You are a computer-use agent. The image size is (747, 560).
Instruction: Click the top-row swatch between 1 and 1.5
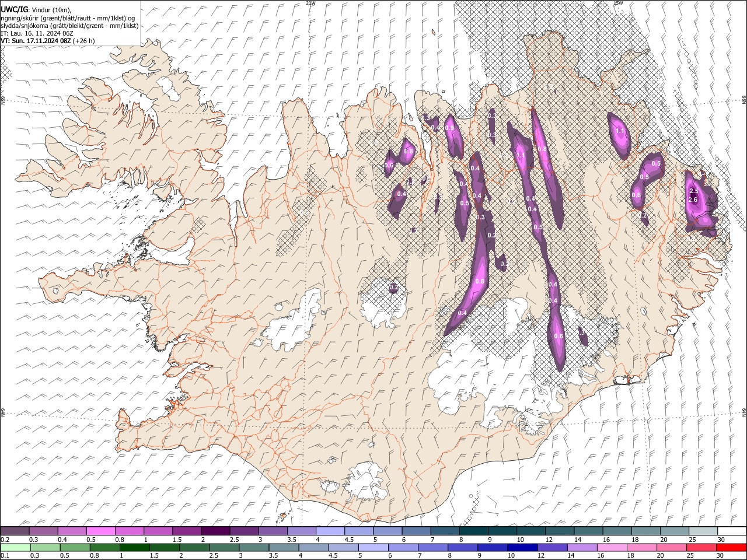coord(158,531)
